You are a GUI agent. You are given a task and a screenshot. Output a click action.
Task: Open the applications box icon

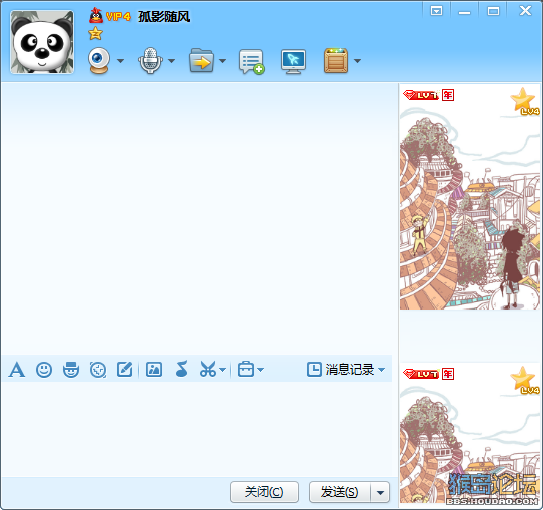point(336,61)
